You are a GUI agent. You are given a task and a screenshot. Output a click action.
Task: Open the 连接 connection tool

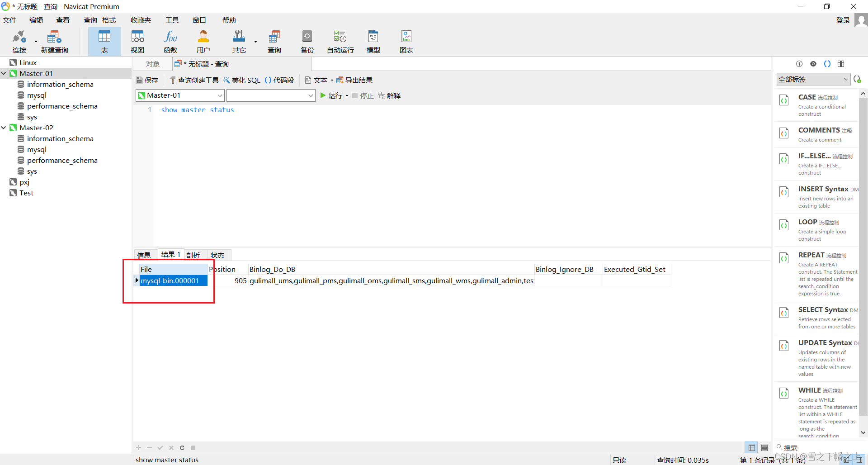tap(19, 42)
